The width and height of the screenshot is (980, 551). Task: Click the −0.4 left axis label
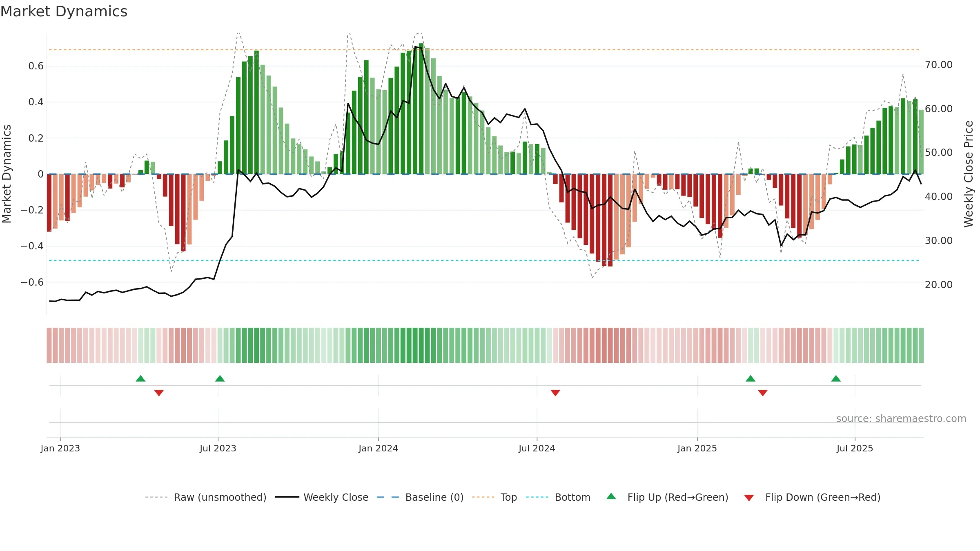32,246
